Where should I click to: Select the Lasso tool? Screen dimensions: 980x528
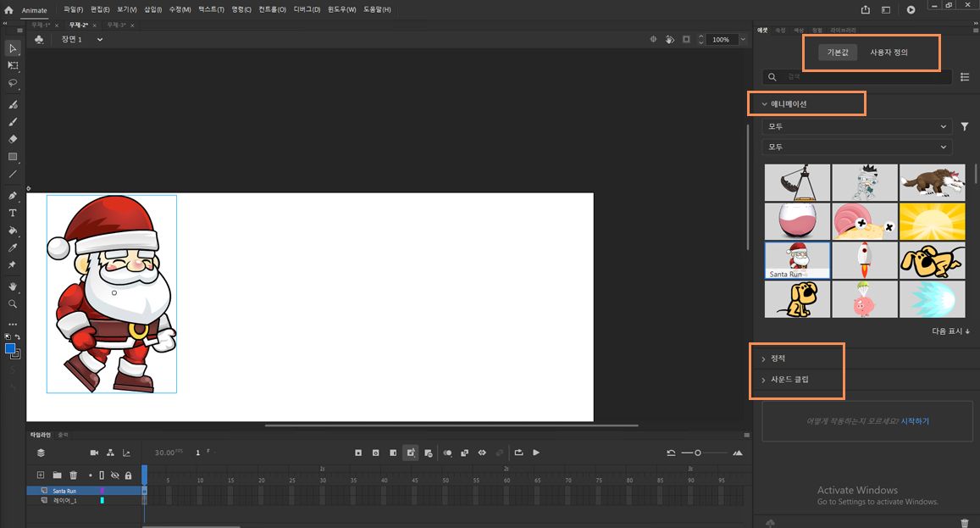13,82
